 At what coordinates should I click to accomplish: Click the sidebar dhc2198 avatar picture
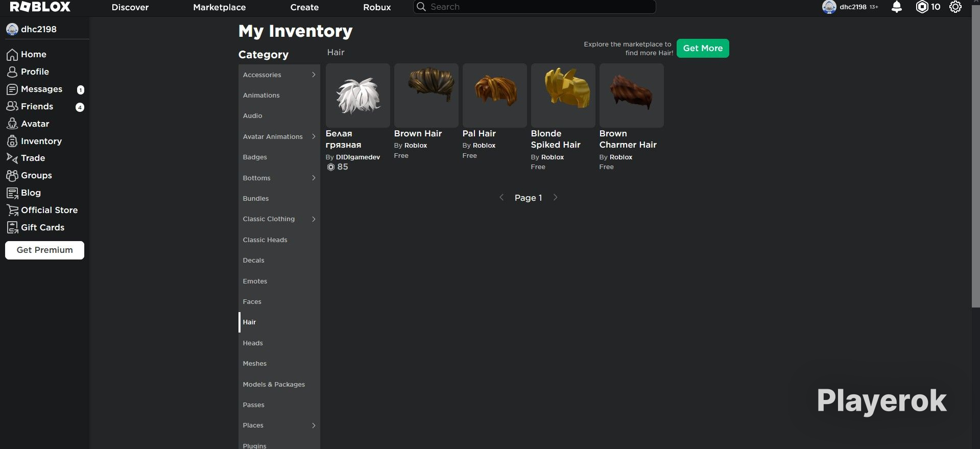[x=12, y=29]
